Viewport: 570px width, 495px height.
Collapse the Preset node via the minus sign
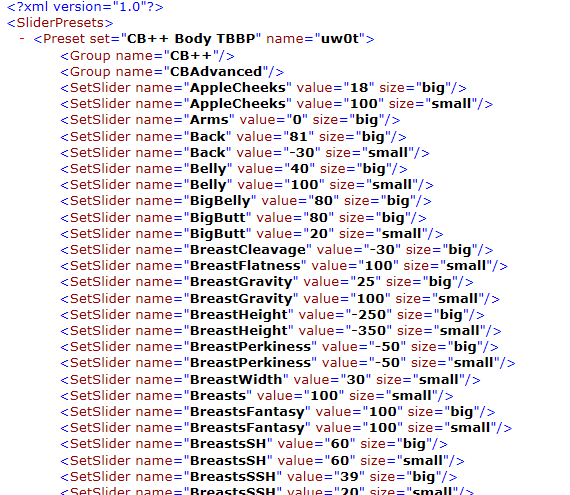pos(22,39)
